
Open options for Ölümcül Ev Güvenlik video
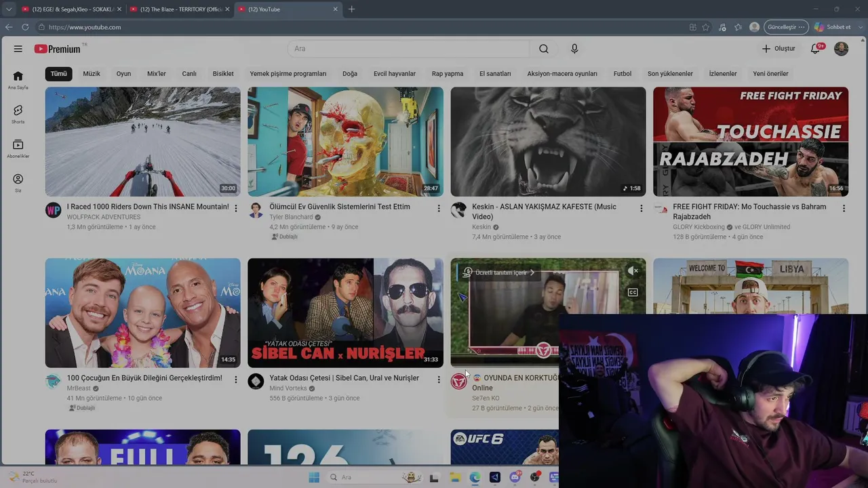pos(438,208)
